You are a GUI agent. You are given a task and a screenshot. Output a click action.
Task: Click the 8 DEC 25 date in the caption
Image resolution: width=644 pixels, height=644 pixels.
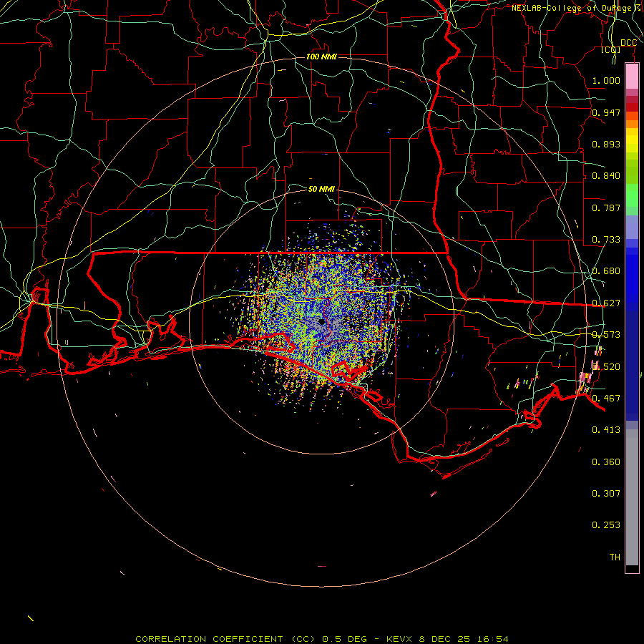click(444, 639)
